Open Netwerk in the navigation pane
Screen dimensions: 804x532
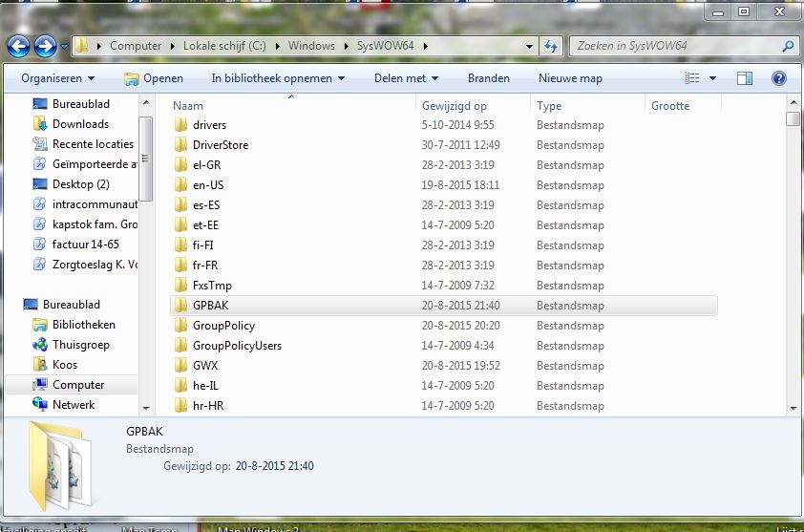pyautogui.click(x=64, y=404)
